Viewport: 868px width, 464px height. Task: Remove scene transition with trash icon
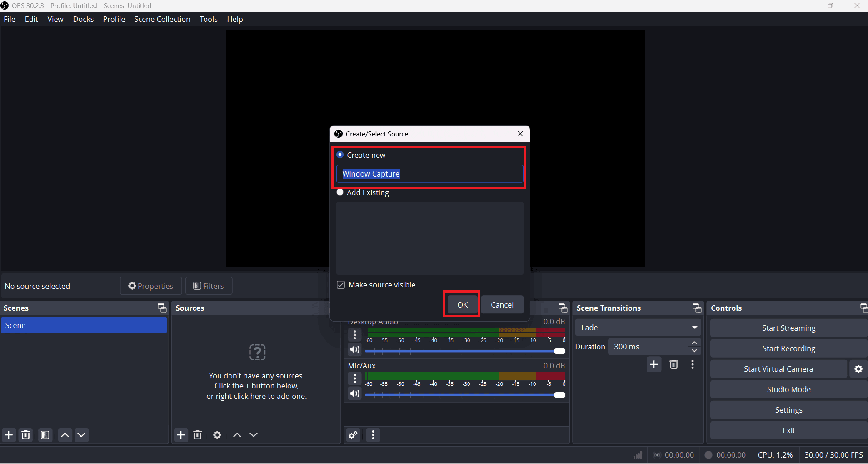tap(674, 364)
